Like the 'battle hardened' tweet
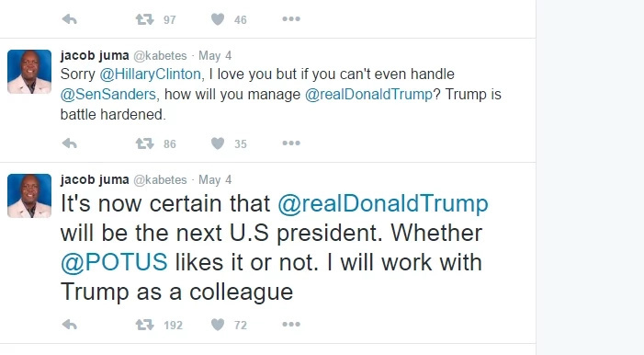 click(x=218, y=143)
